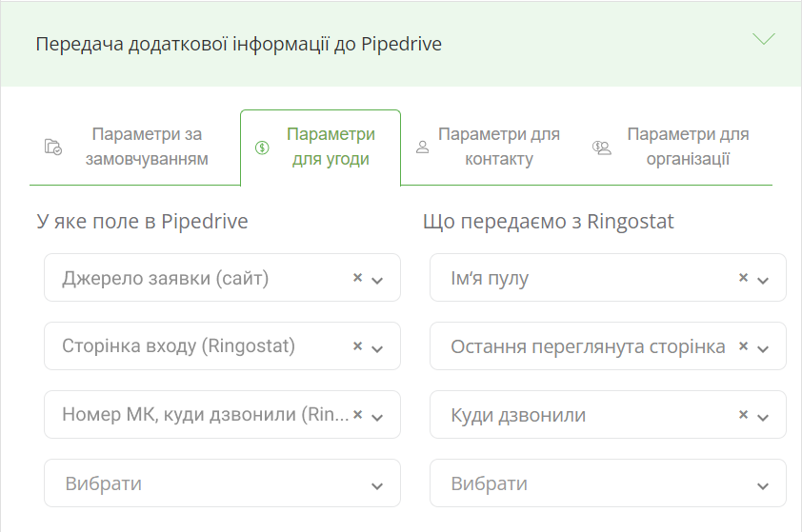Open empty 'Вибрати' dropdown under Ringostat column

[x=608, y=483]
